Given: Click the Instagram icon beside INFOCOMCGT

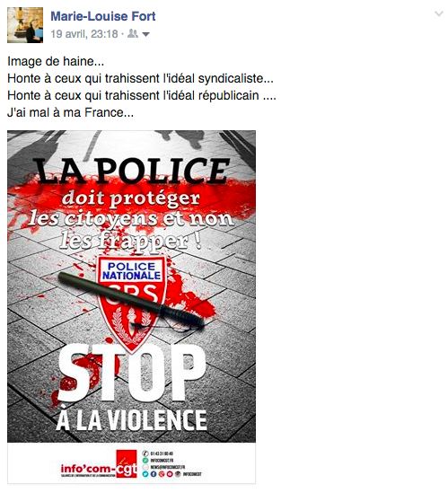Looking at the screenshot, I should 178,474.
